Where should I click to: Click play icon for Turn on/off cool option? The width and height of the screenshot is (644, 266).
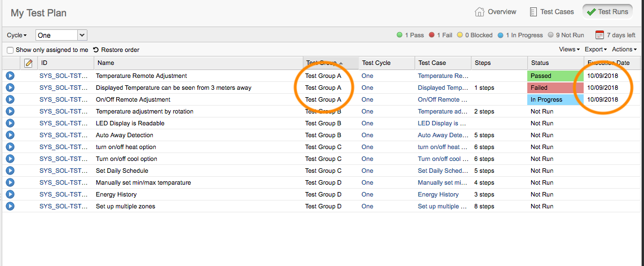coord(10,159)
